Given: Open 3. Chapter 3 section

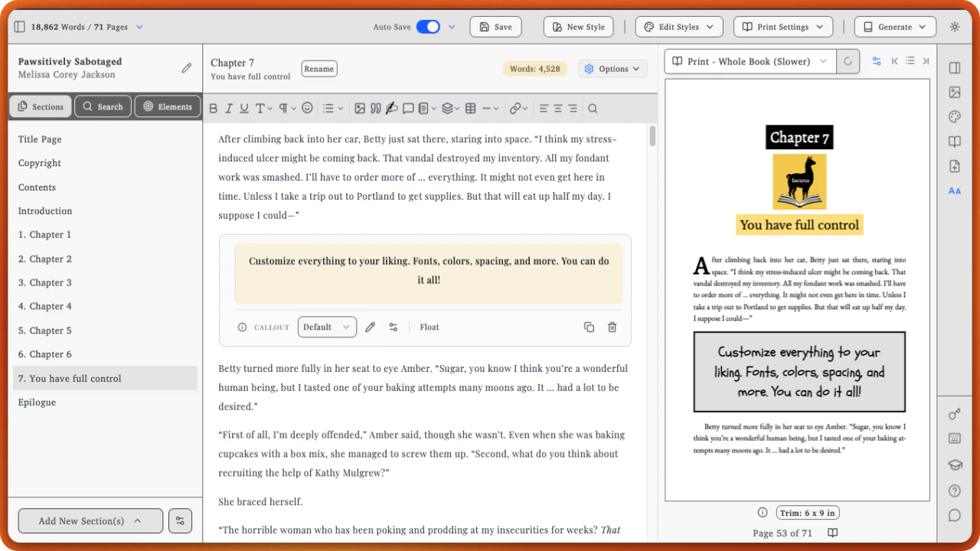Looking at the screenshot, I should point(45,282).
